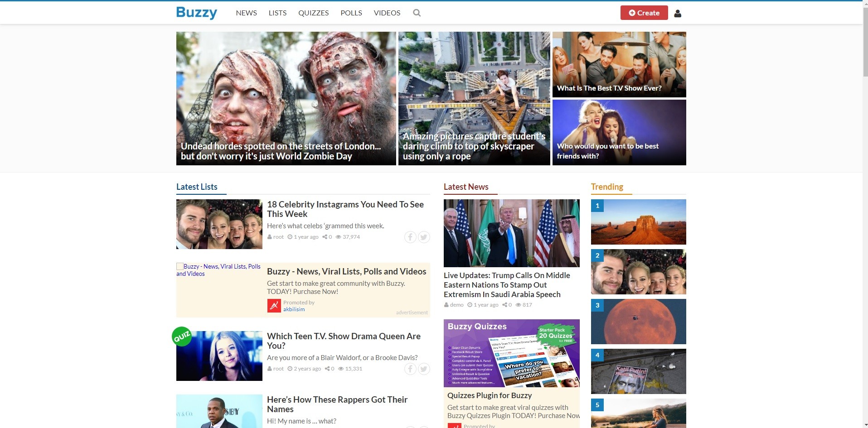This screenshot has width=868, height=428.
Task: Open the LISTS menu
Action: pos(277,13)
